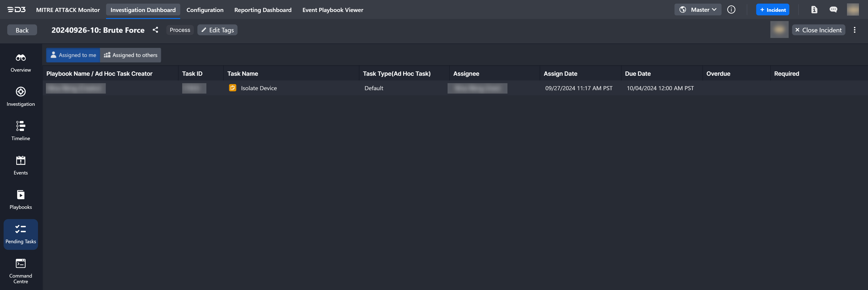Open the Events calendar sidebar icon
This screenshot has width=868, height=290.
coord(21,161)
